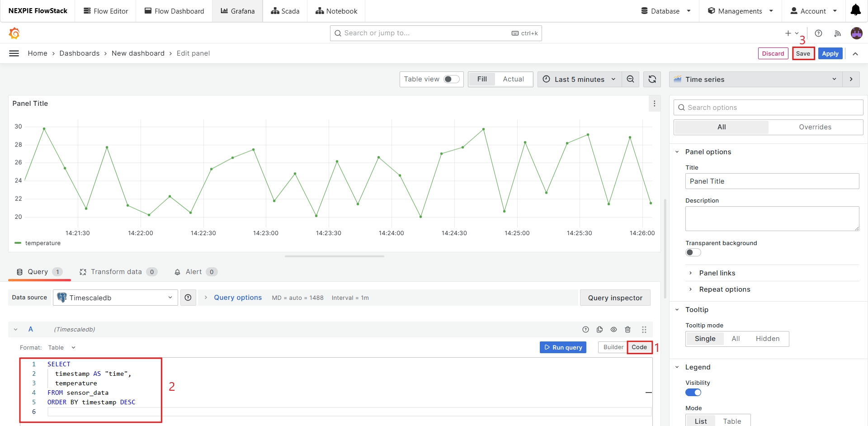Open Query inspector

[615, 298]
